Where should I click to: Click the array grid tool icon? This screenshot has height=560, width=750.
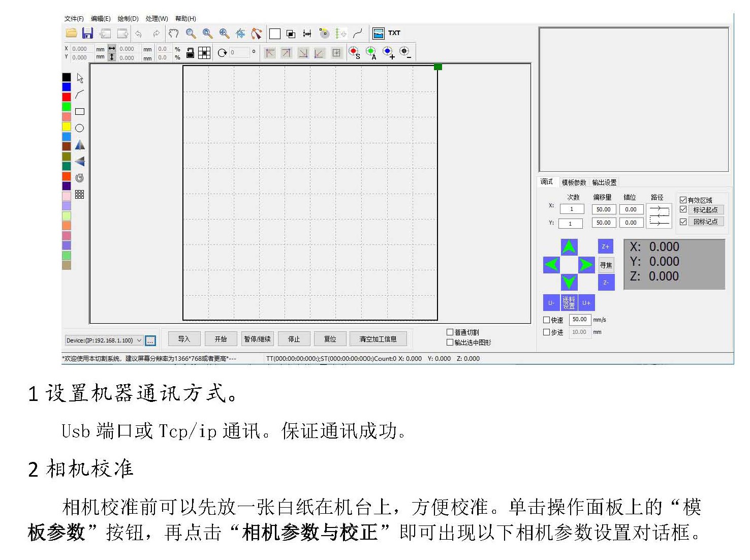[80, 195]
